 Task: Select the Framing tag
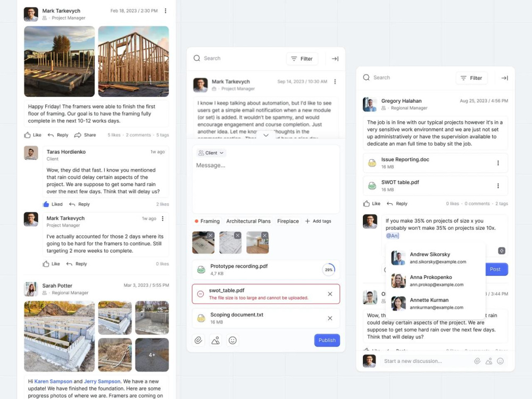click(207, 221)
